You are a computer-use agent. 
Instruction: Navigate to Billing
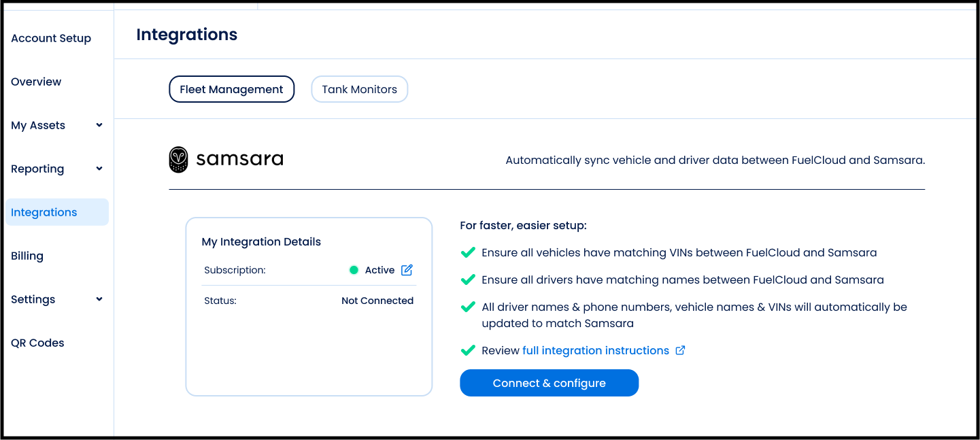[27, 256]
